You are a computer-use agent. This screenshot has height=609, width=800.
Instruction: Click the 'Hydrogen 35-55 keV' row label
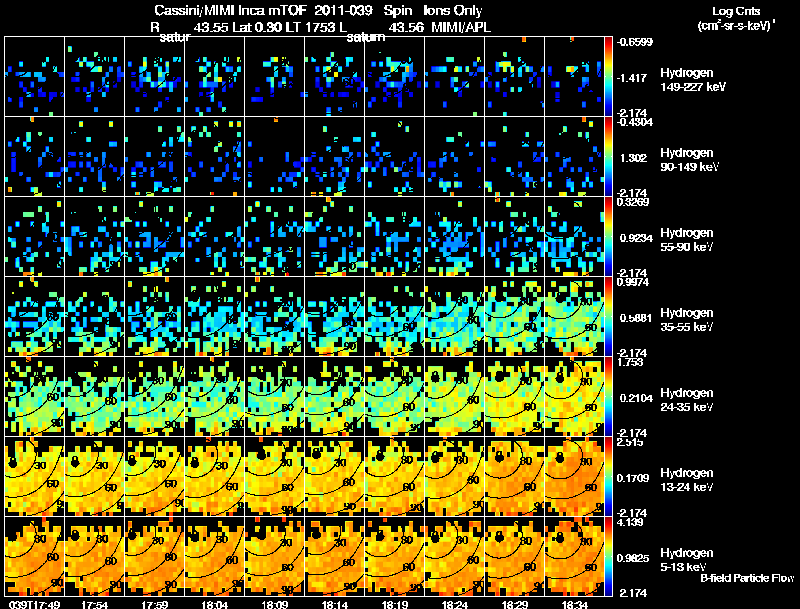tap(687, 320)
